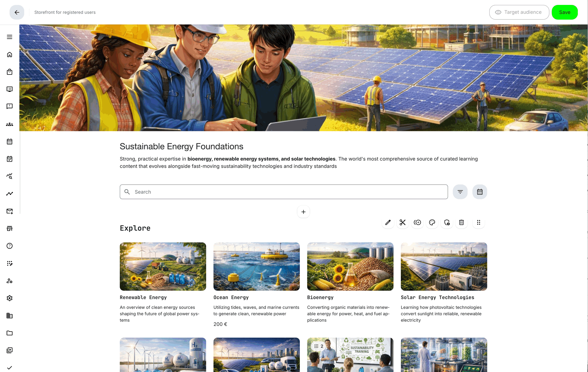Click the pencil edit icon for Explore section
The image size is (588, 372).
tap(388, 223)
